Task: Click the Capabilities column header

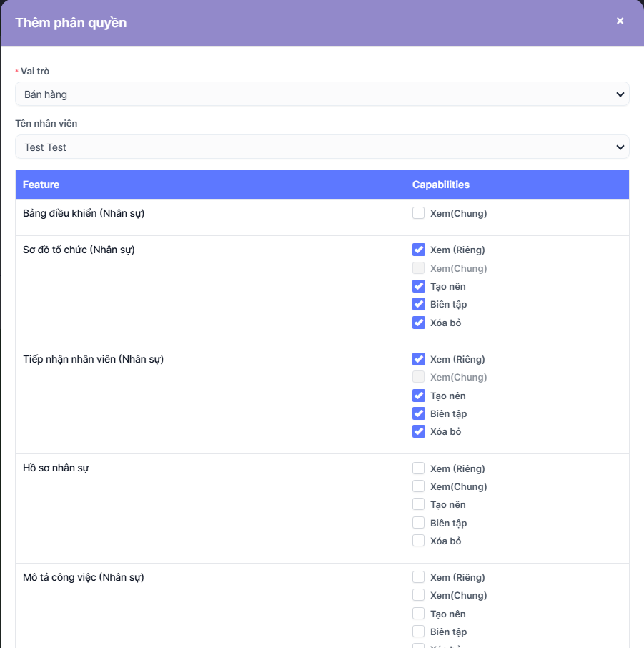Action: [441, 185]
